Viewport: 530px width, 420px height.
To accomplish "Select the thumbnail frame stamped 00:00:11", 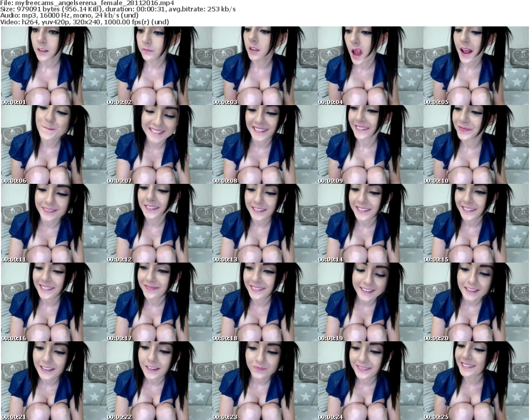I will pyautogui.click(x=54, y=223).
